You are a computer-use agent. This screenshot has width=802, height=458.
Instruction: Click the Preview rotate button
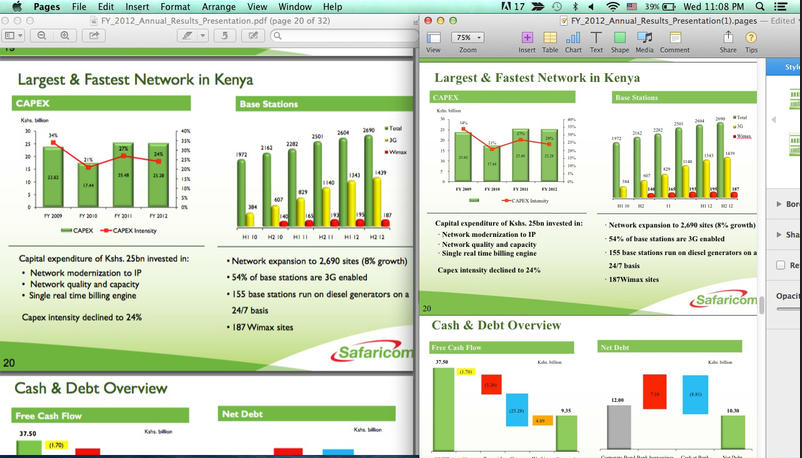click(225, 35)
